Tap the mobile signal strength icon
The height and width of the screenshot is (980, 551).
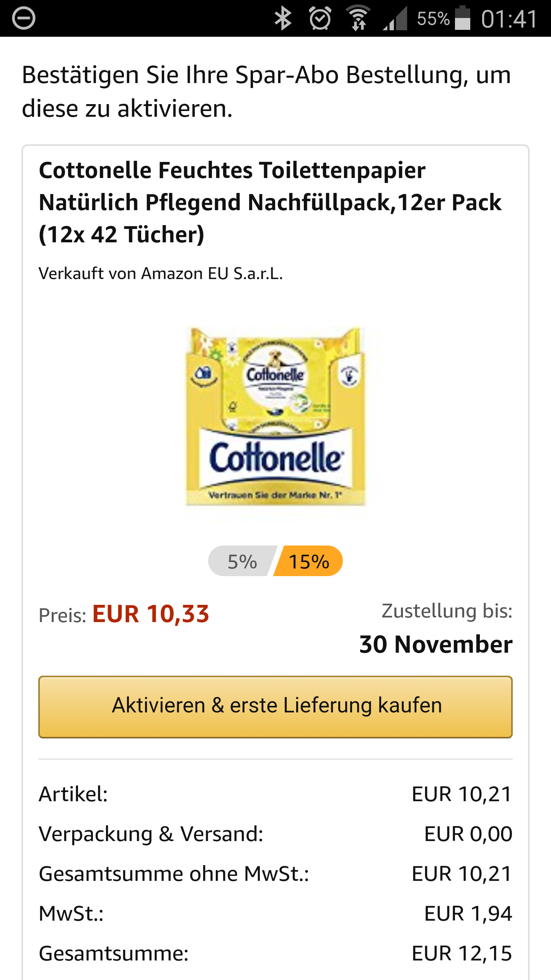[396, 18]
